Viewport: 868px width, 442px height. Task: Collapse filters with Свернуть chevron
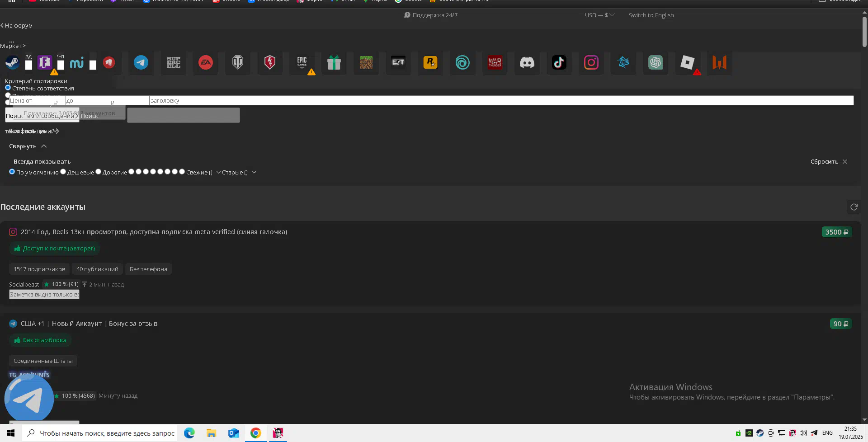tap(44, 146)
